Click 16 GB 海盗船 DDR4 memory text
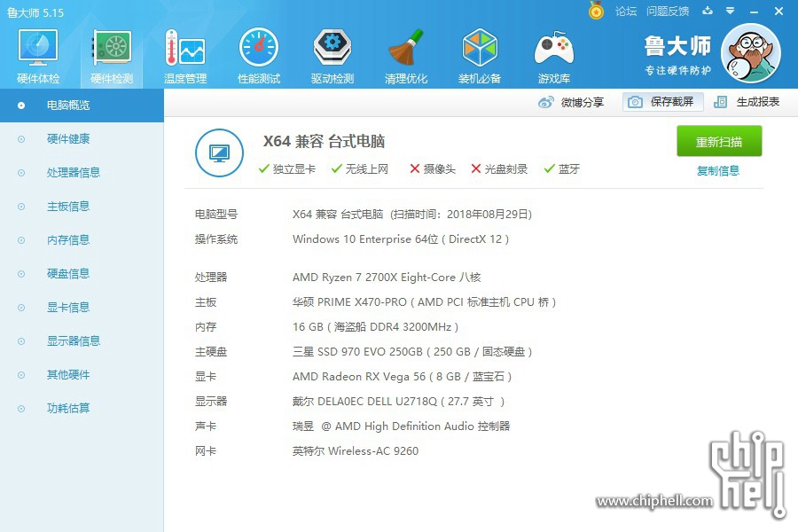 click(376, 327)
